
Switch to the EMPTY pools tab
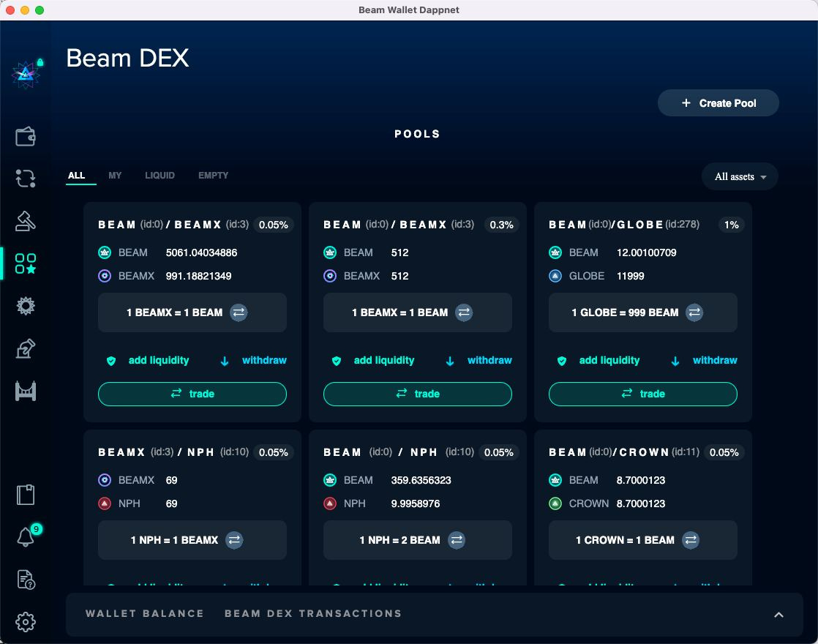click(213, 176)
